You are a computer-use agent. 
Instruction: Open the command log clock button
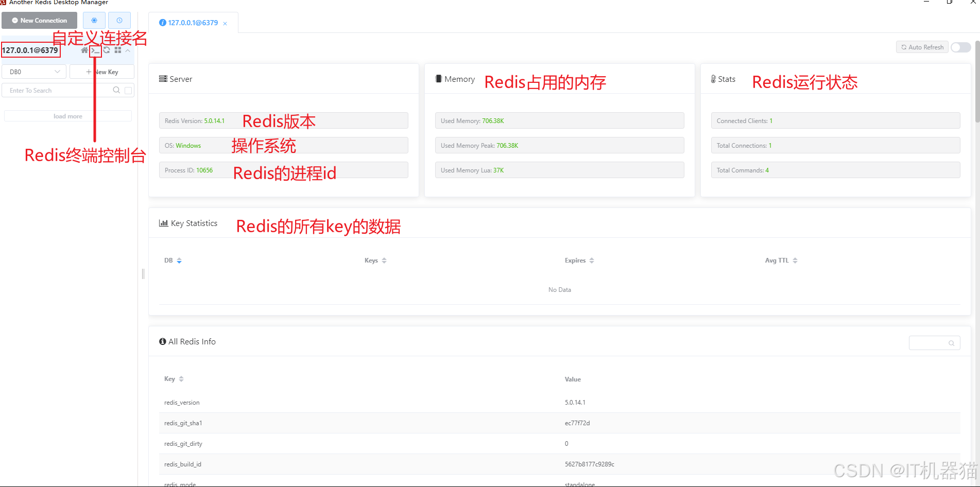pos(119,21)
